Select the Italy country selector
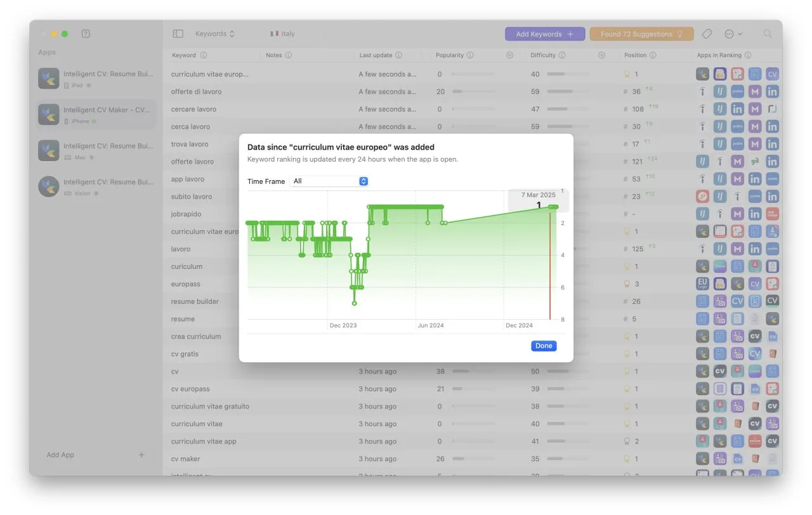 [282, 34]
